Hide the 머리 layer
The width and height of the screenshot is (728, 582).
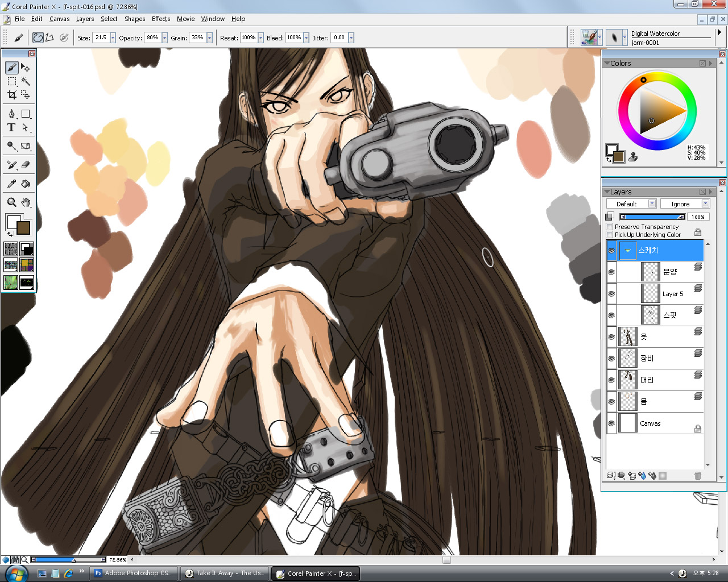pyautogui.click(x=612, y=380)
